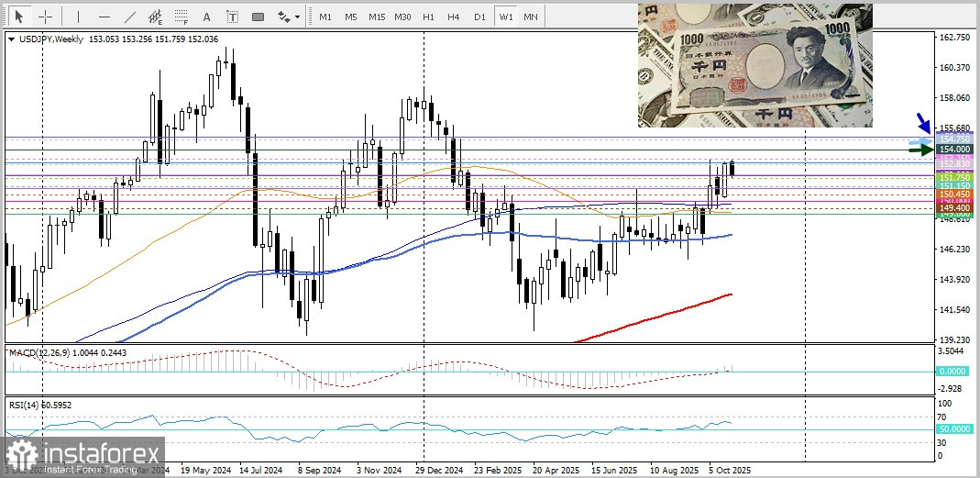Select the text 'A' tool

click(207, 17)
